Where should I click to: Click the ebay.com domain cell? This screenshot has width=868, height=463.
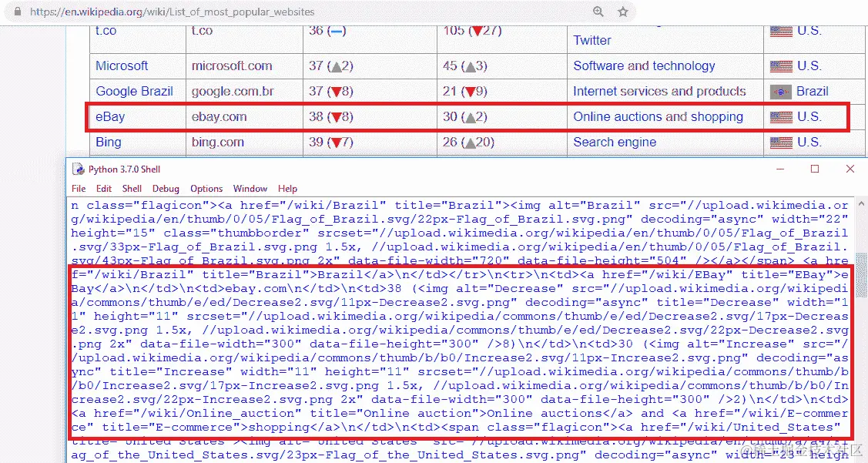244,117
